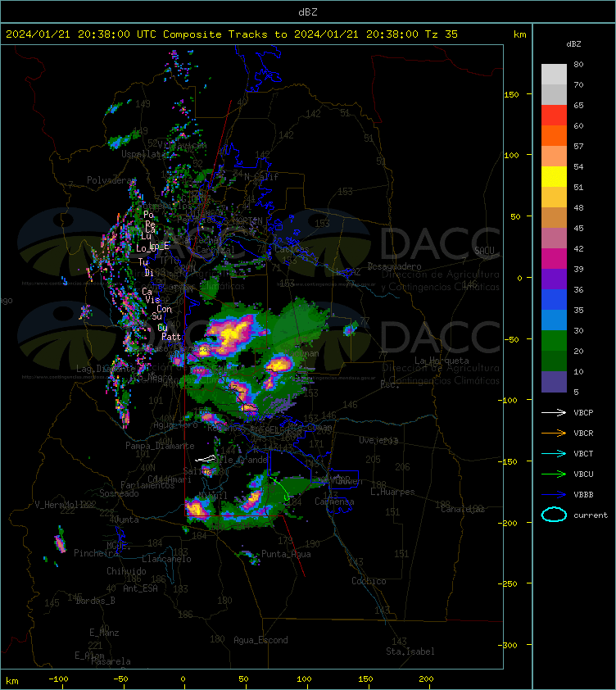The image size is (616, 690).
Task: Click the 'Bardas_B' map label
Action: [96, 600]
